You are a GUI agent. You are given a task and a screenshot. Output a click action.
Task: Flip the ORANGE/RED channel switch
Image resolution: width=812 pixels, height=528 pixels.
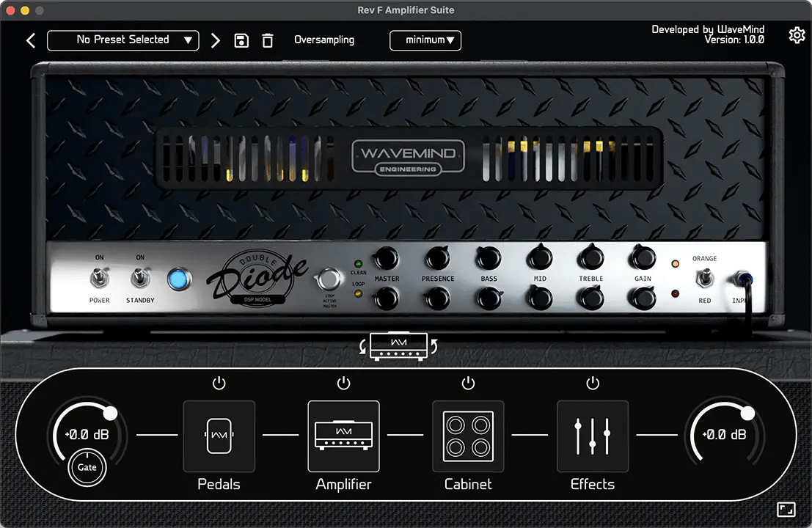703,279
